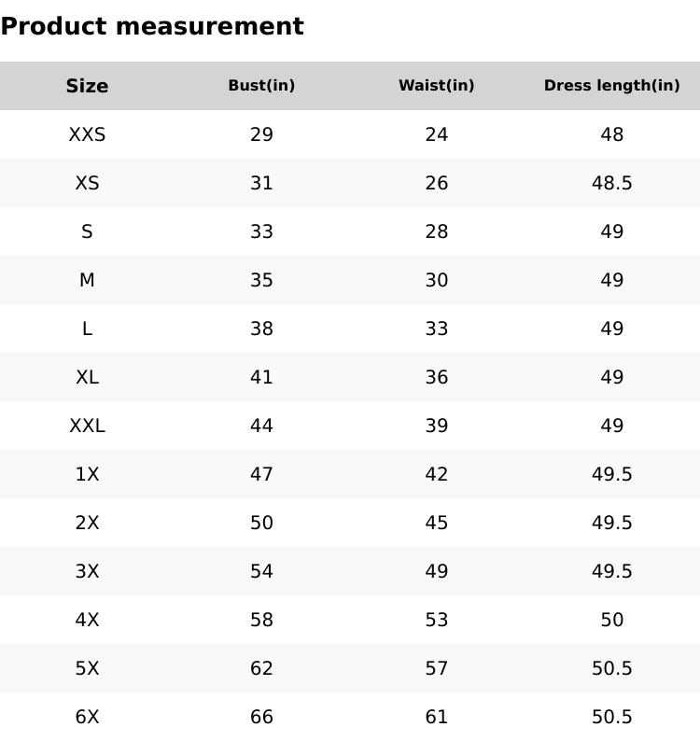Viewport: 700px width, 741px height.
Task: Click the Bust(in) column header
Action: 261,86
